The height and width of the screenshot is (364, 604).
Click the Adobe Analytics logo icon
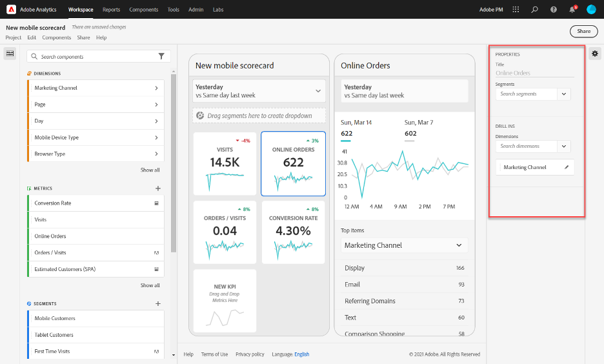pos(10,10)
